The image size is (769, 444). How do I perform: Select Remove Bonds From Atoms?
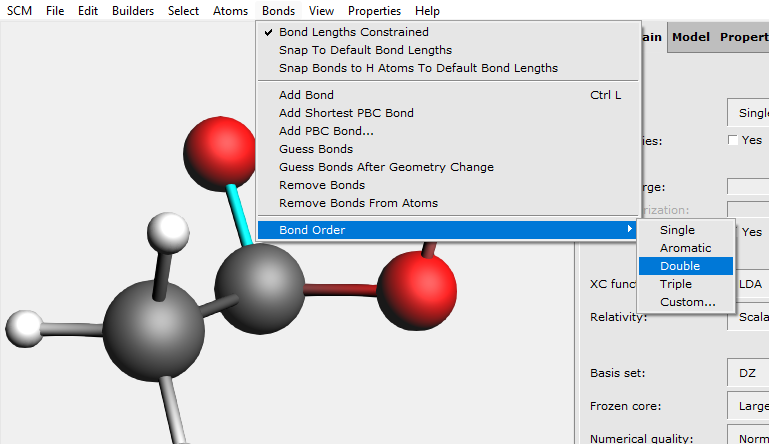(358, 203)
